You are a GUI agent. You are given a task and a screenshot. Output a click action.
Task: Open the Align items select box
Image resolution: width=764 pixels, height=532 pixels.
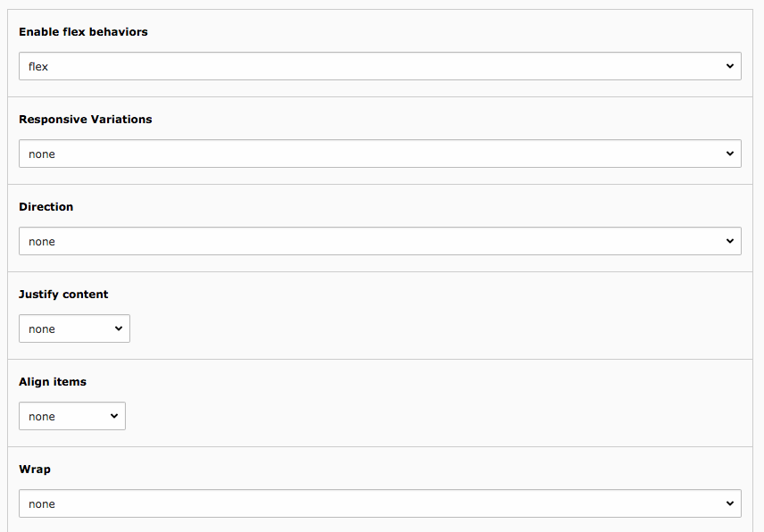coord(72,416)
